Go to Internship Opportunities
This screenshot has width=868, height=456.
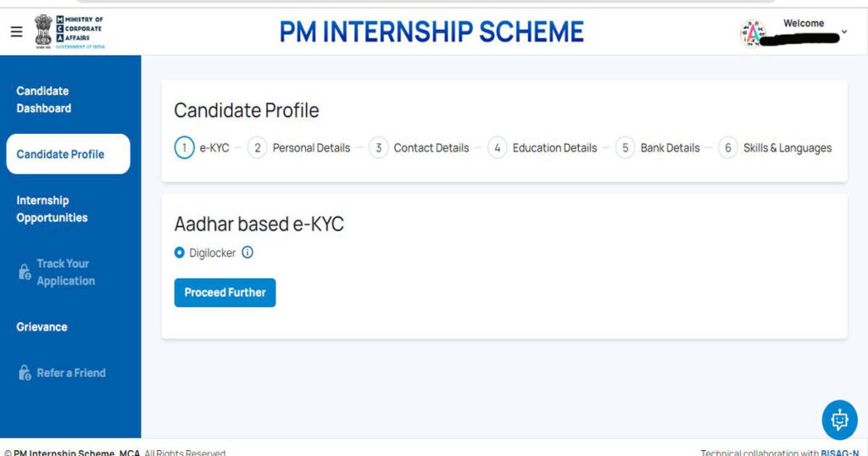52,209
